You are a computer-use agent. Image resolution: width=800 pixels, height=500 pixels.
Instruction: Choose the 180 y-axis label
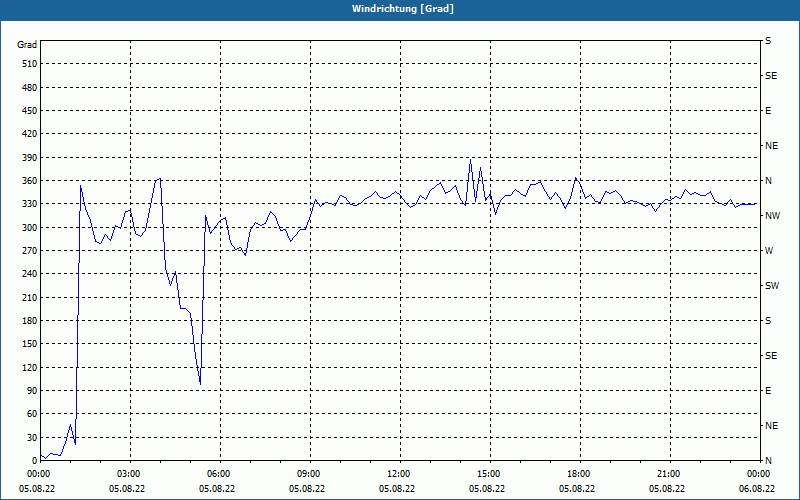(x=30, y=321)
